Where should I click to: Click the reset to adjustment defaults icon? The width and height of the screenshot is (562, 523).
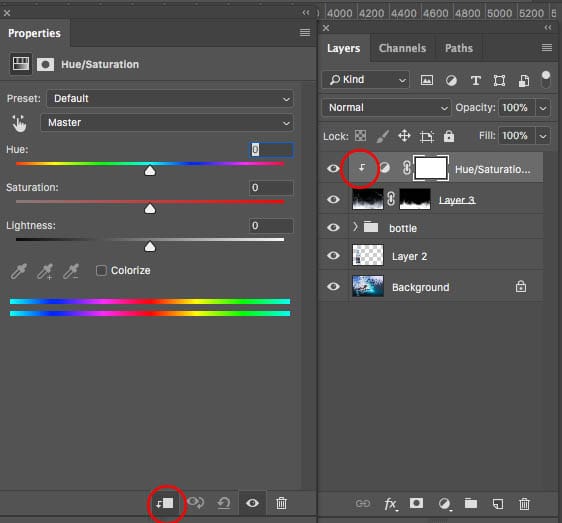coord(224,503)
